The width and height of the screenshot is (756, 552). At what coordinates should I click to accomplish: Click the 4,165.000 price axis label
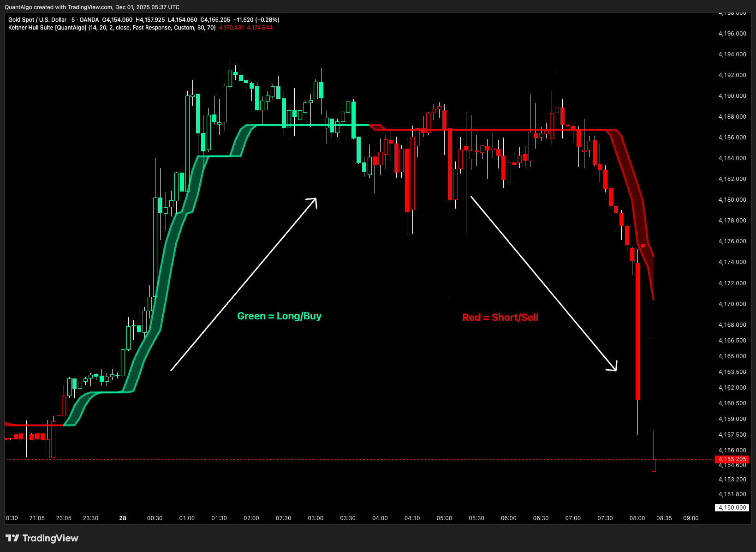pos(732,356)
